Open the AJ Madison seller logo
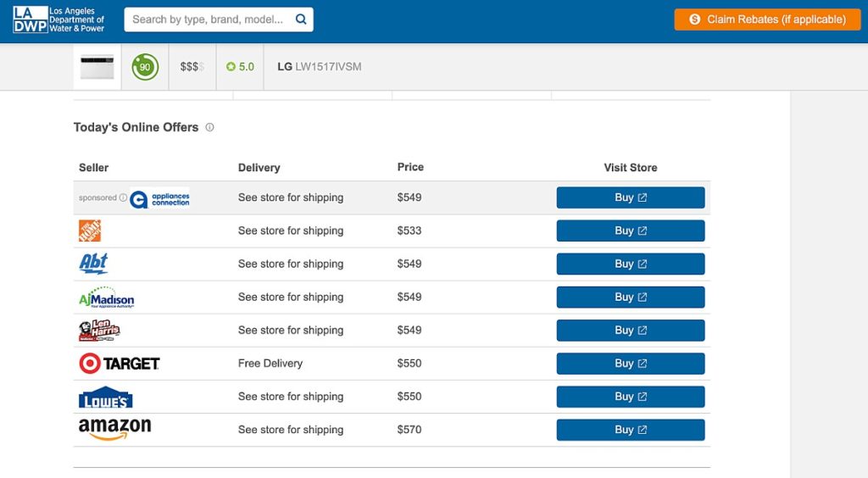Screen dimensions: 868x478 click(106, 297)
